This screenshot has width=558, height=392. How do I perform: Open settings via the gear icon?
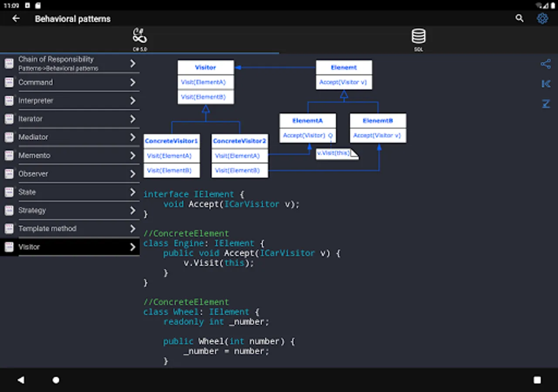coord(542,18)
